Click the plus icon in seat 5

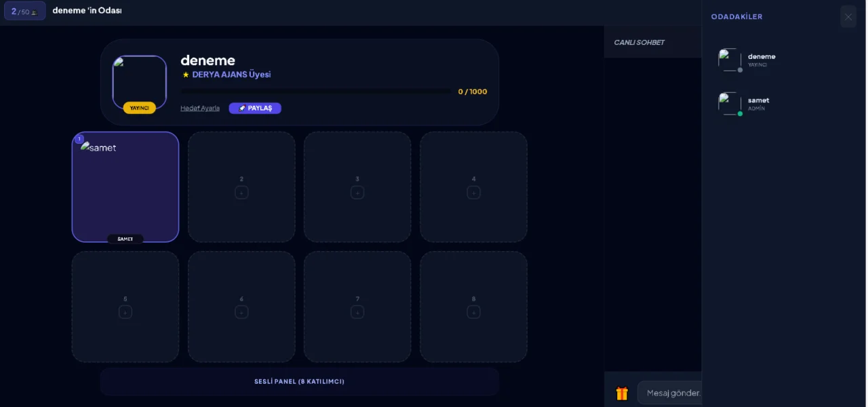[x=125, y=312]
